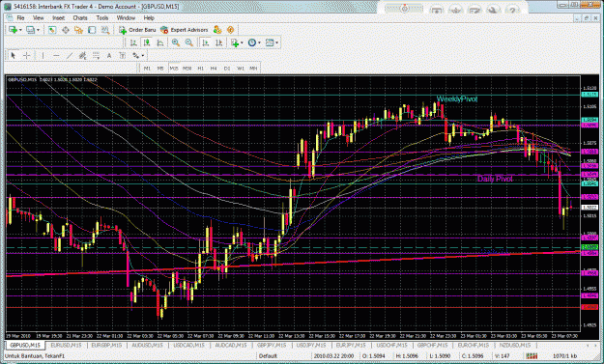Toggle the Terminal window icon
The width and height of the screenshot is (604, 364).
[x=92, y=30]
